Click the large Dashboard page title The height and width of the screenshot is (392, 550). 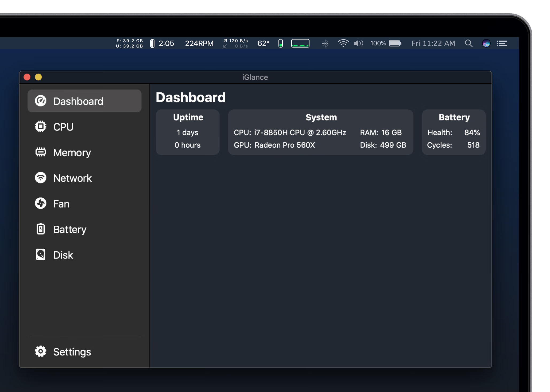[191, 97]
